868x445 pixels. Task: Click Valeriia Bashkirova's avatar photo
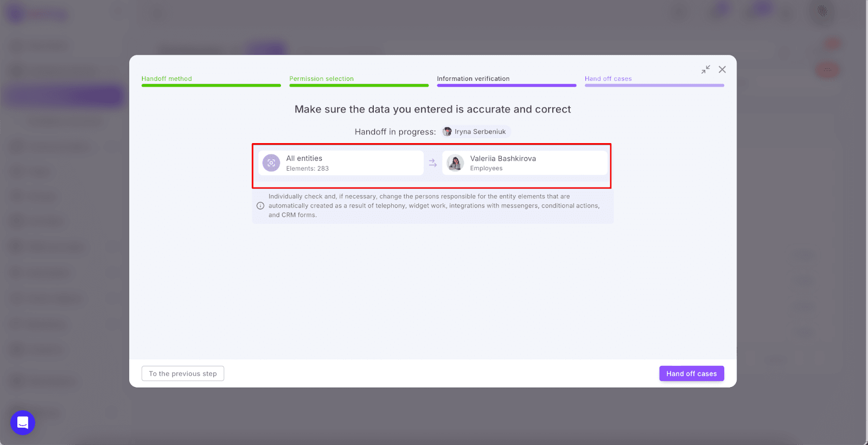coord(455,163)
